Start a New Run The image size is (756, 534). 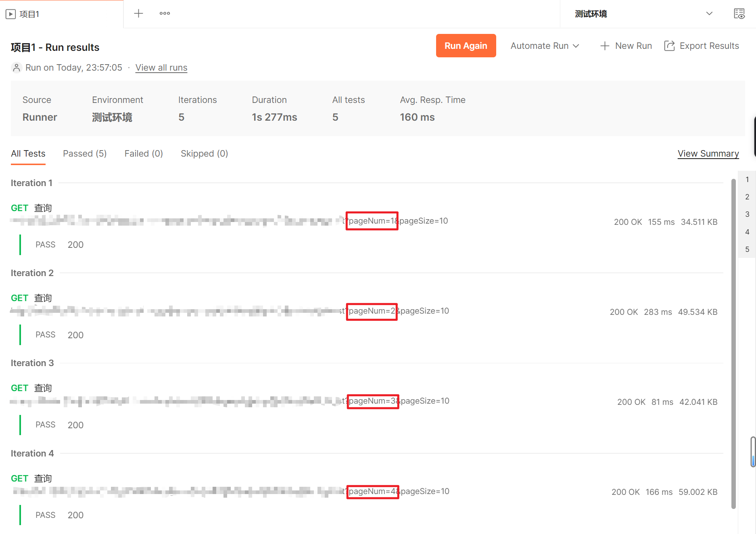626,46
